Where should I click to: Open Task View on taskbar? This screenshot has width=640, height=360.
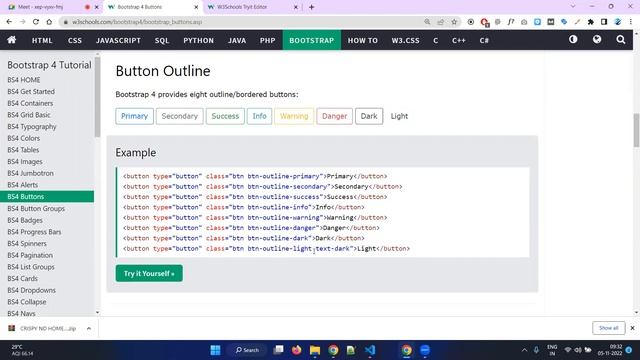[x=278, y=350]
